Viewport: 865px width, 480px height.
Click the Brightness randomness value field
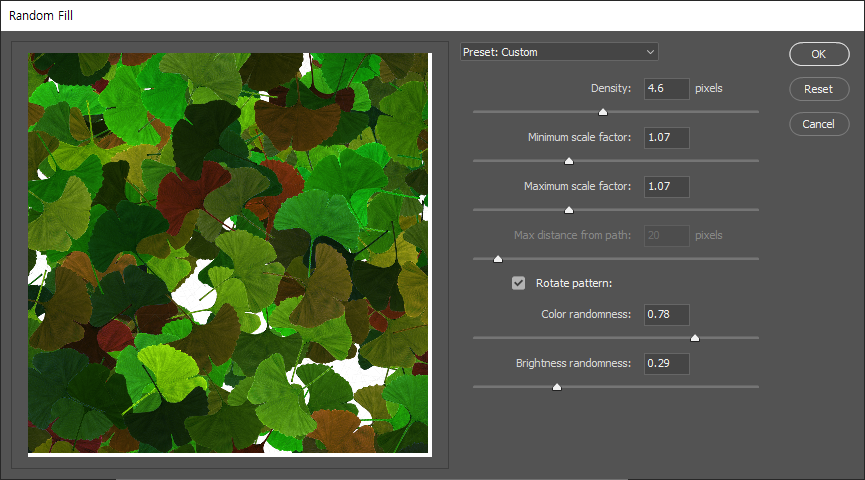pyautogui.click(x=666, y=364)
